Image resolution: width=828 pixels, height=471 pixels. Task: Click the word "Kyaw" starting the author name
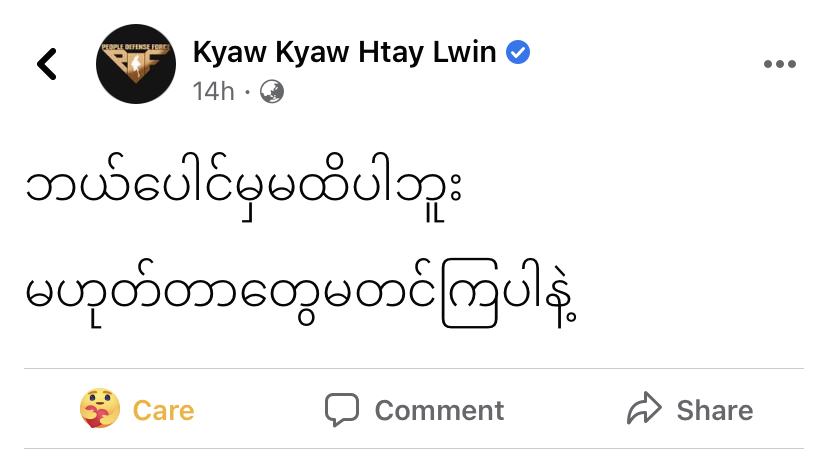pos(230,52)
